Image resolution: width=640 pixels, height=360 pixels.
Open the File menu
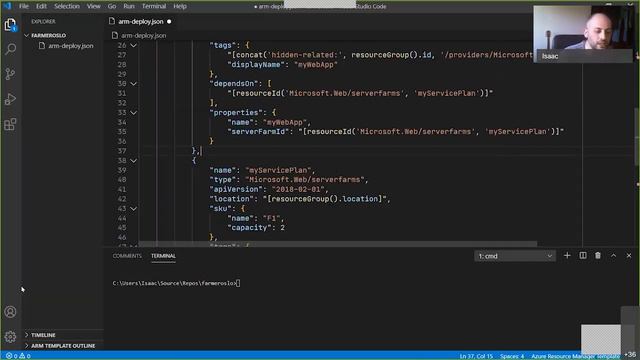click(24, 6)
